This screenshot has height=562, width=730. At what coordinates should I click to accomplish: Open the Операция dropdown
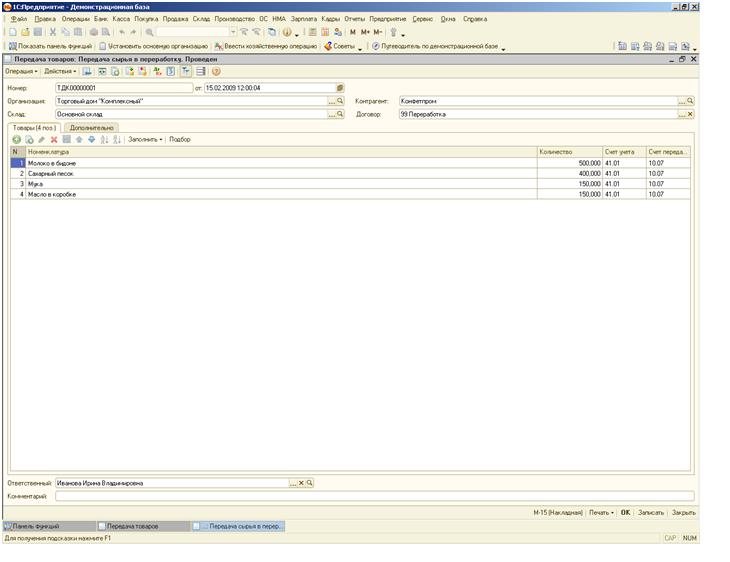click(x=21, y=71)
